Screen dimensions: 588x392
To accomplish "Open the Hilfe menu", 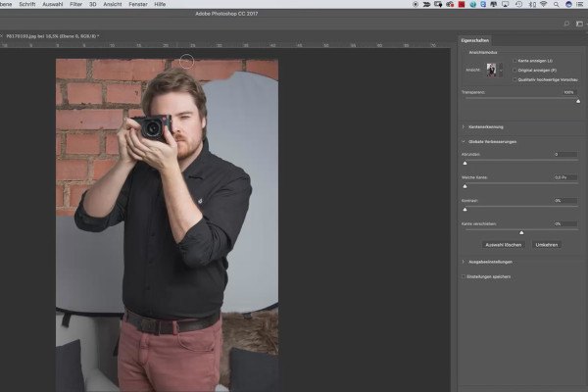I will pos(160,4).
